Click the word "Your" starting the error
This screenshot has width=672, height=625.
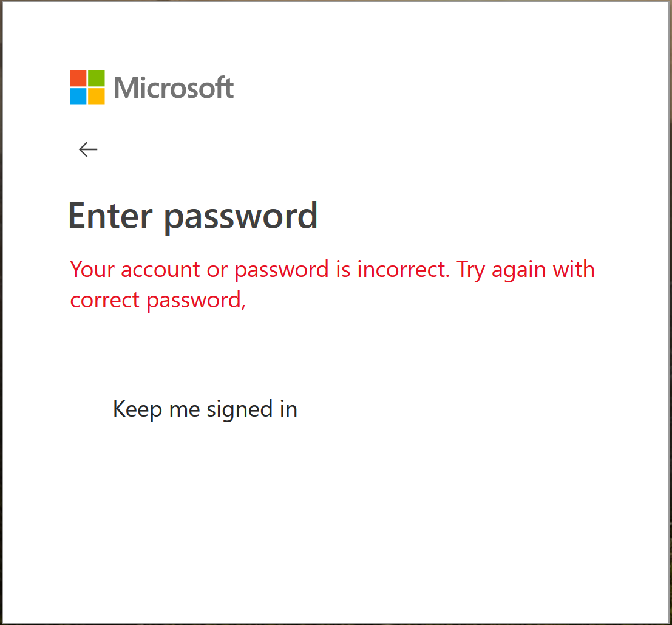pos(92,269)
